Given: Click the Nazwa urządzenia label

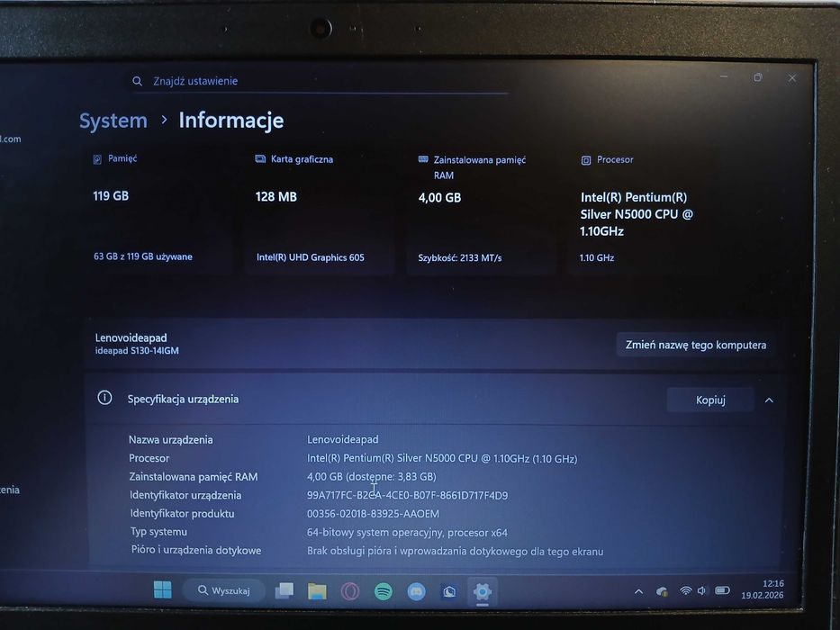Looking at the screenshot, I should 171,440.
